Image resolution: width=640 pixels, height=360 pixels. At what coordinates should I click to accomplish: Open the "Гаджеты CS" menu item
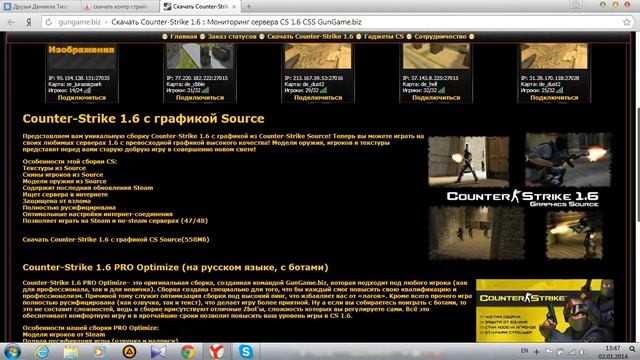click(384, 37)
